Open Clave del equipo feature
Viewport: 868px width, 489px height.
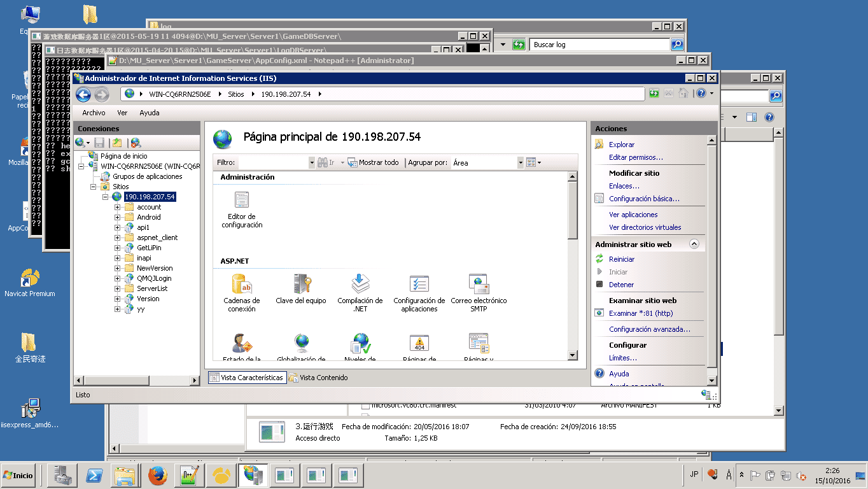click(x=301, y=289)
